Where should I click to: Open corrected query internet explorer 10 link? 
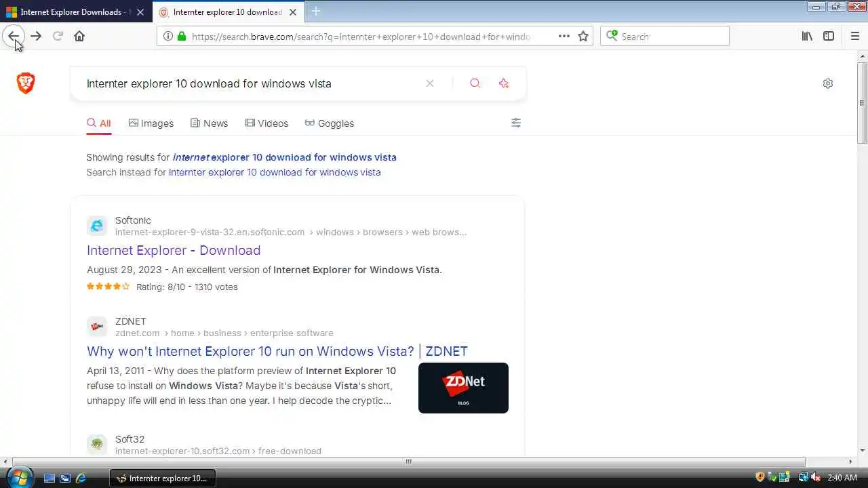click(x=285, y=157)
